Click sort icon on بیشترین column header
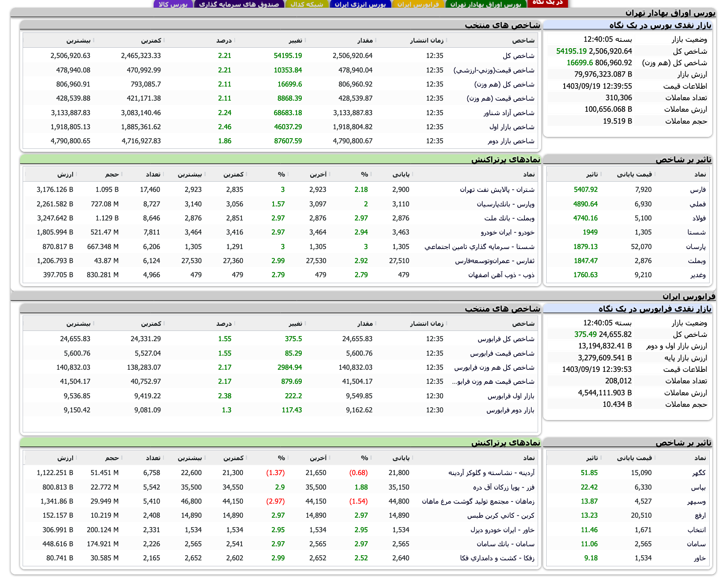The width and height of the screenshot is (728, 577). coord(94,40)
